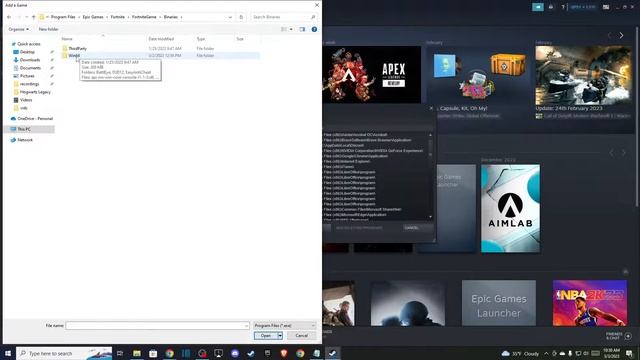The width and height of the screenshot is (640, 360).
Task: Navigate to Epic Games in address path
Action: pyautogui.click(x=93, y=17)
